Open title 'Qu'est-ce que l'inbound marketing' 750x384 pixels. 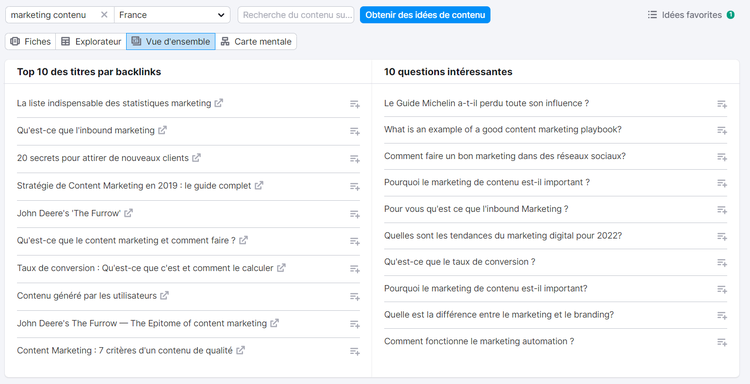86,130
